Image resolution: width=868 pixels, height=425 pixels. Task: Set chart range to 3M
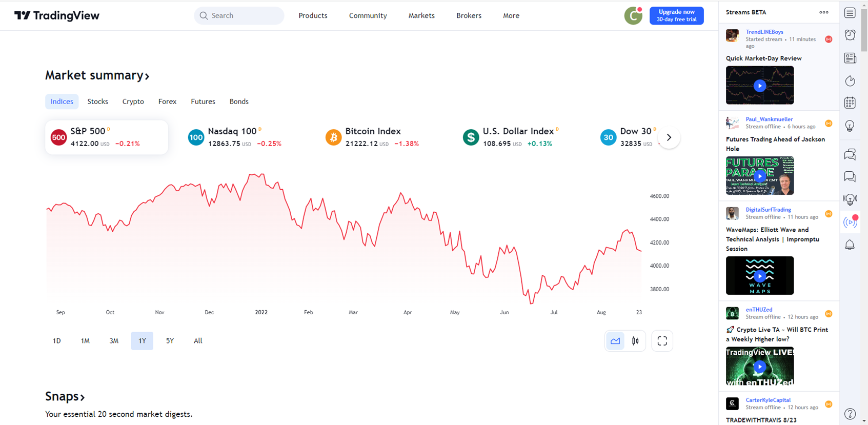[x=114, y=341]
